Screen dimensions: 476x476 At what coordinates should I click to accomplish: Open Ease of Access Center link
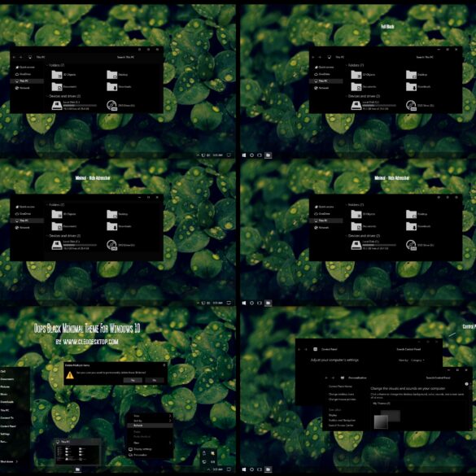(341, 426)
